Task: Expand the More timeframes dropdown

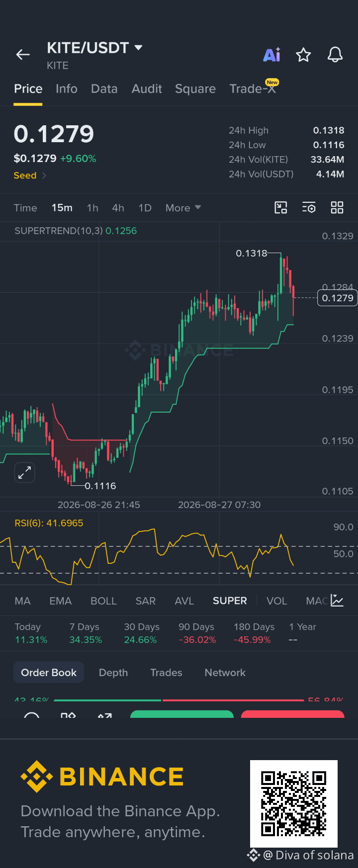Action: [x=183, y=208]
